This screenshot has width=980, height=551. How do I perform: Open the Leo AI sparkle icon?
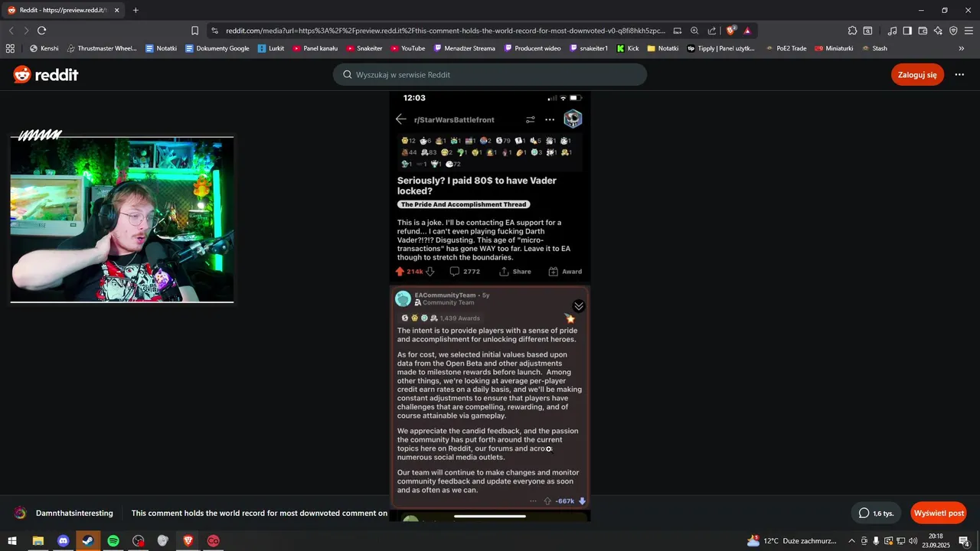pos(938,31)
